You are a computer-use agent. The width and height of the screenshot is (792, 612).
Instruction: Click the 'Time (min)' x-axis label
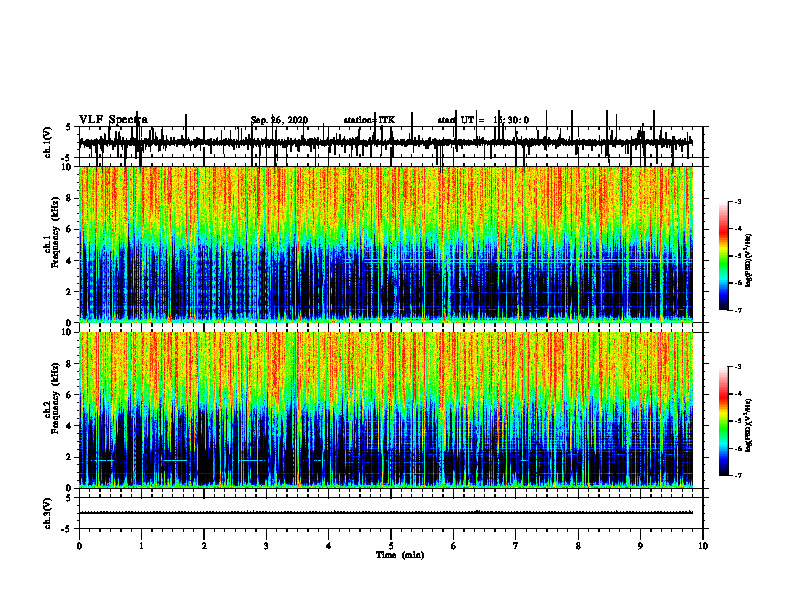point(400,555)
